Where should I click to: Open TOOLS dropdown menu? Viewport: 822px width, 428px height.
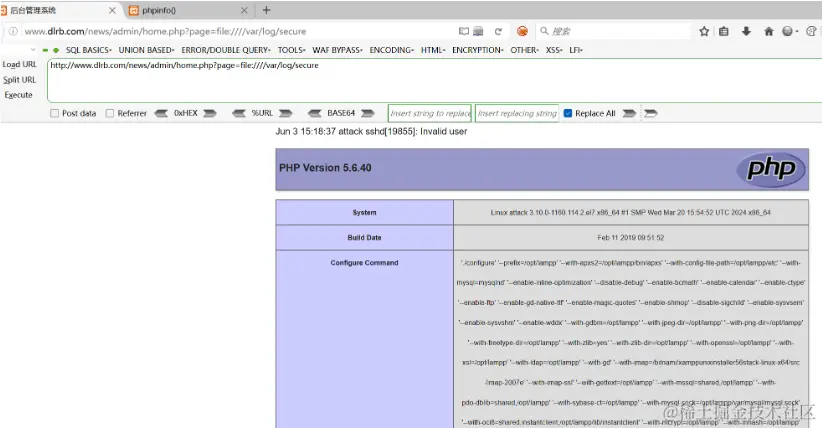tap(291, 50)
